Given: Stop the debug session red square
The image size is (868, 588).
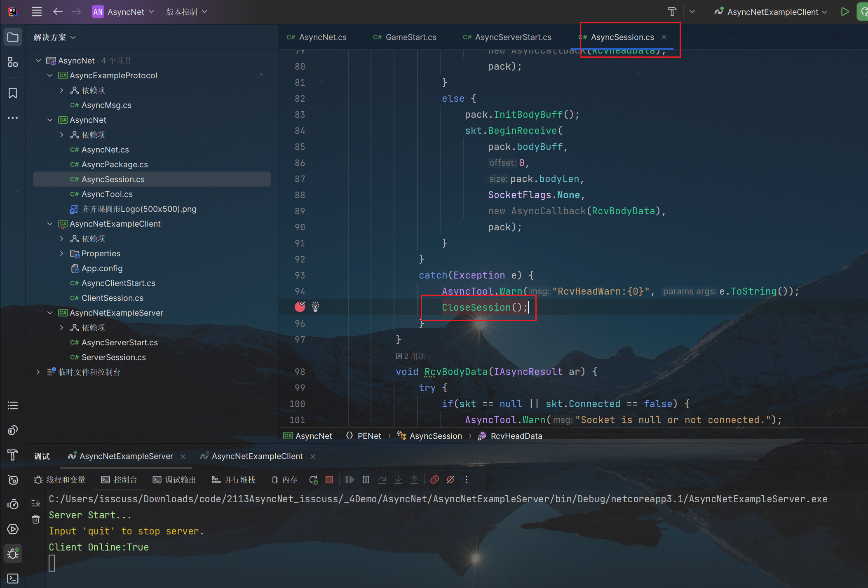Looking at the screenshot, I should (329, 480).
